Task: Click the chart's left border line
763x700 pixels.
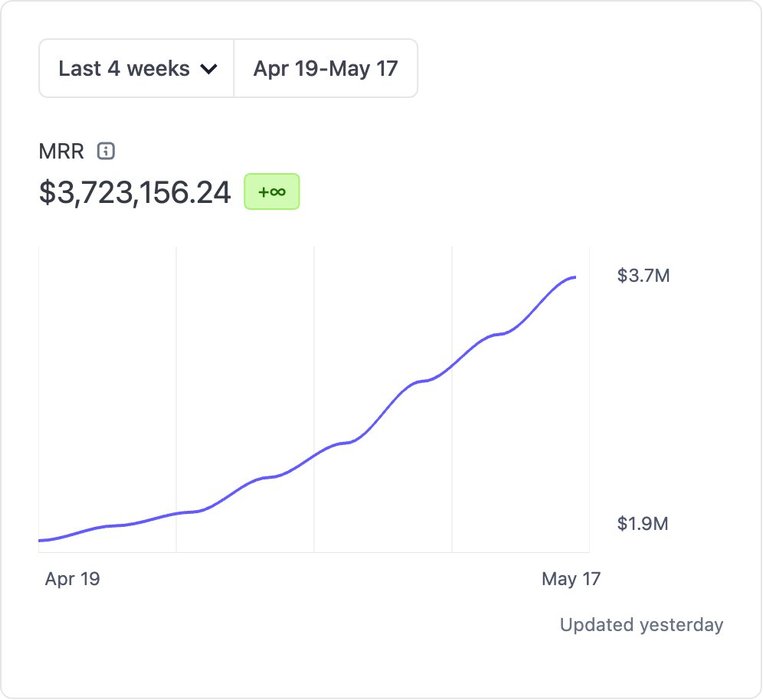Action: click(x=39, y=400)
